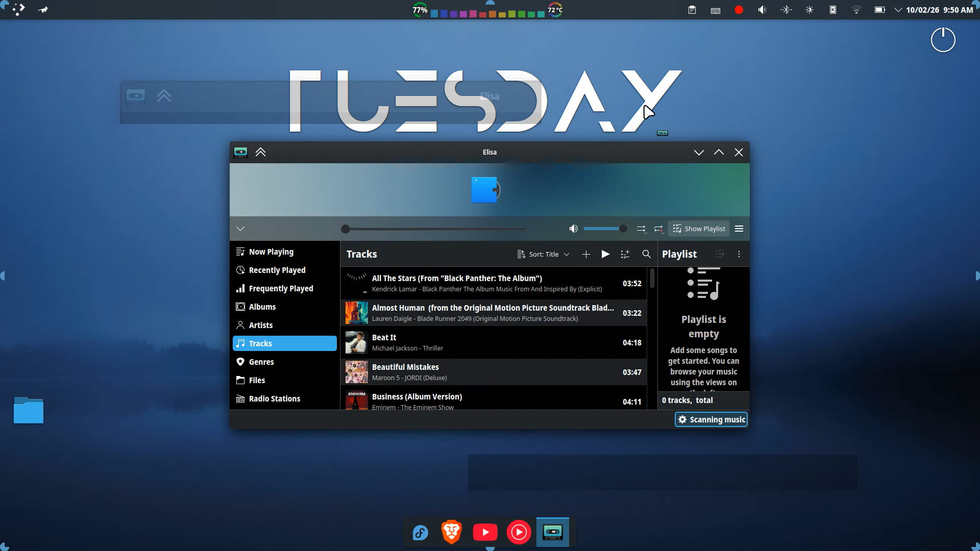Open the hamburger application menu
The image size is (980, 551).
coord(739,229)
